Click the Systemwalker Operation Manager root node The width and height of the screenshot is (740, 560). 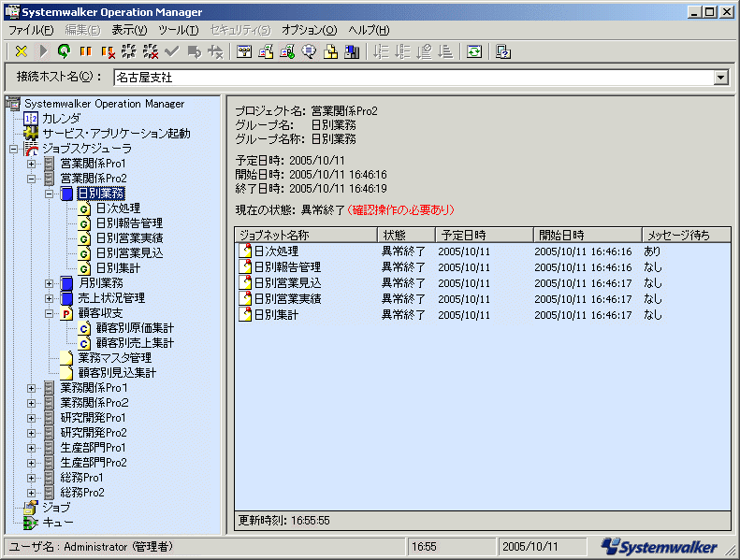(x=104, y=104)
